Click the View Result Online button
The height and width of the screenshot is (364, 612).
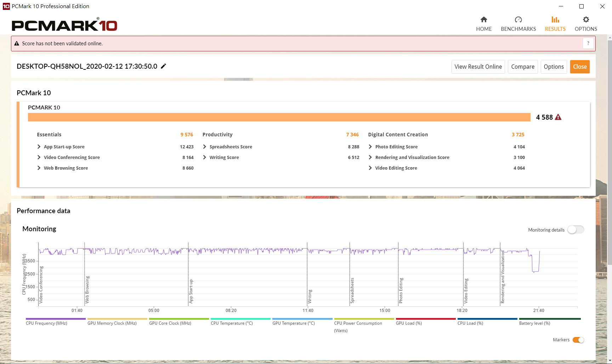(x=478, y=67)
